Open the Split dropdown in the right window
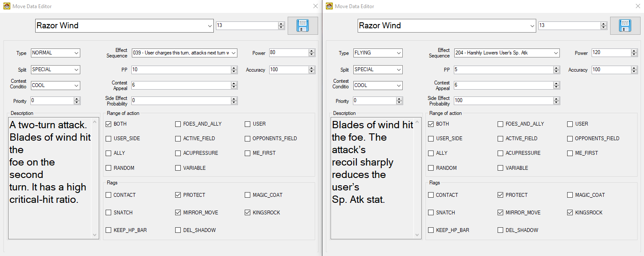 click(399, 69)
